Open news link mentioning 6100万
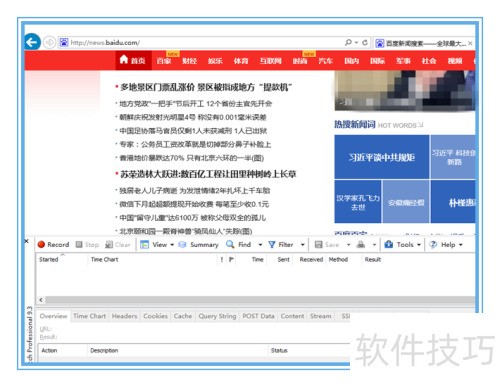This screenshot has height=387, width=500. pos(193,218)
